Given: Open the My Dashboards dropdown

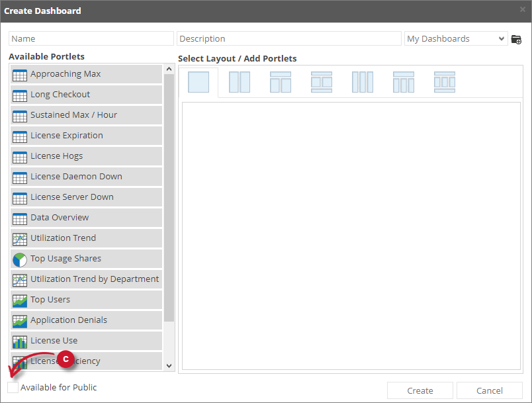Looking at the screenshot, I should pos(455,38).
